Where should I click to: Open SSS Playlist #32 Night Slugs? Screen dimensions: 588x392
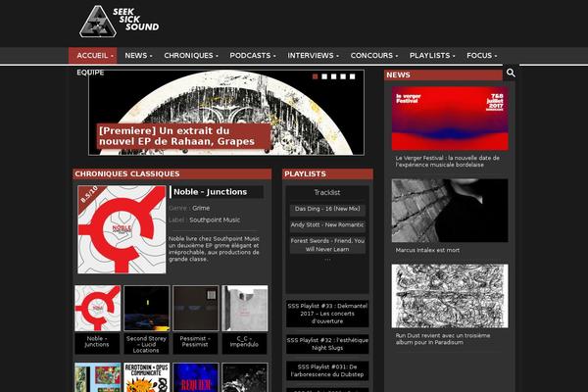327,344
